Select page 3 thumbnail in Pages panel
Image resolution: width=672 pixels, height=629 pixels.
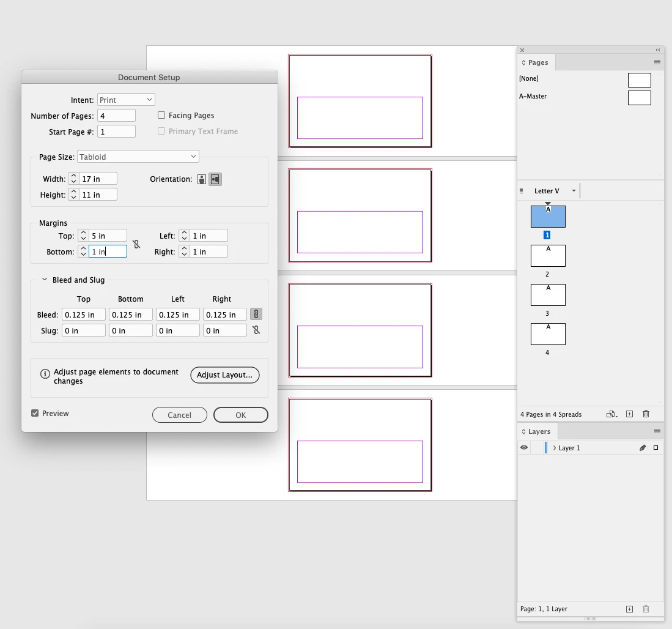pyautogui.click(x=548, y=294)
